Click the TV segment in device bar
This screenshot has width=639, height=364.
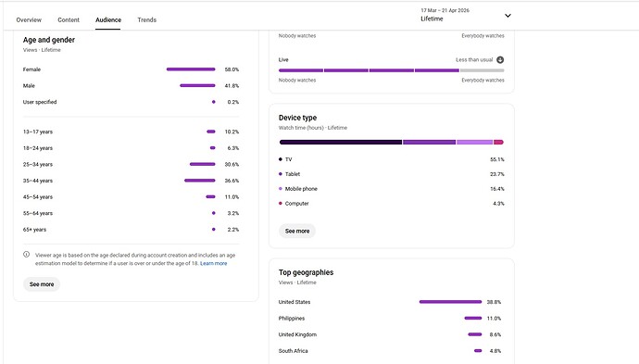(x=341, y=143)
